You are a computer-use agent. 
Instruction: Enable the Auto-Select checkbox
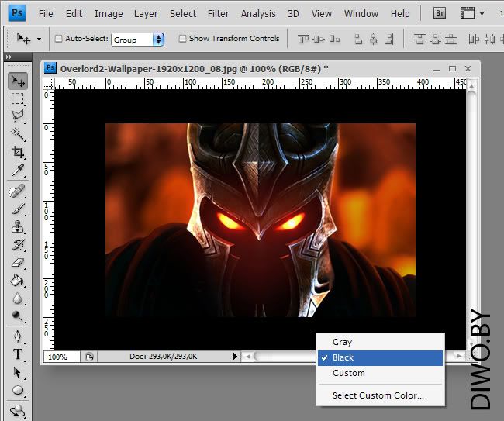click(x=58, y=39)
